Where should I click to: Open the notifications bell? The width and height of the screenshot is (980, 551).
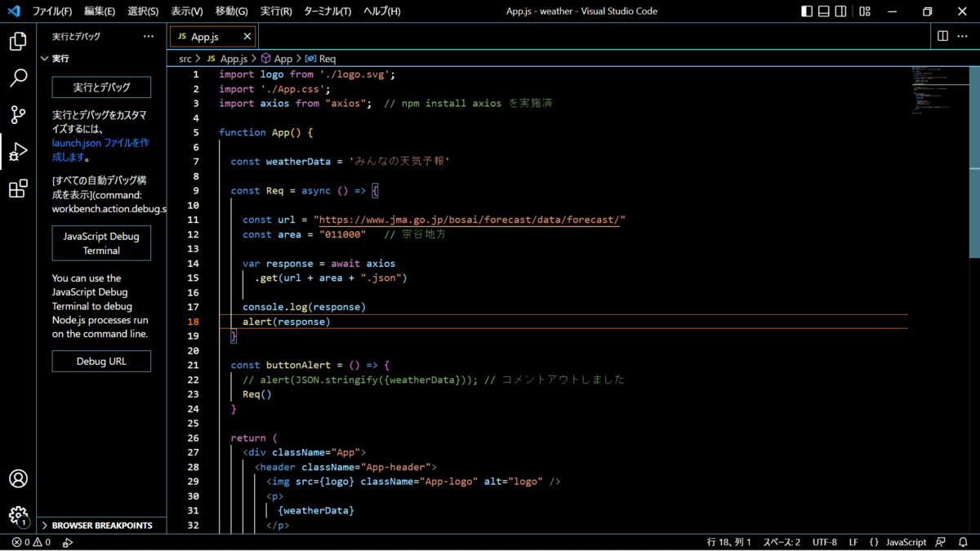pyautogui.click(x=963, y=542)
